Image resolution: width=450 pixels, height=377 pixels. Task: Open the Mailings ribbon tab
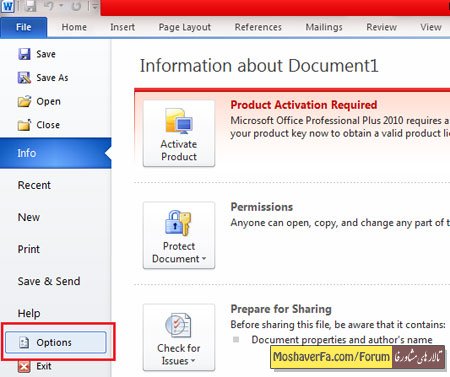(x=324, y=27)
